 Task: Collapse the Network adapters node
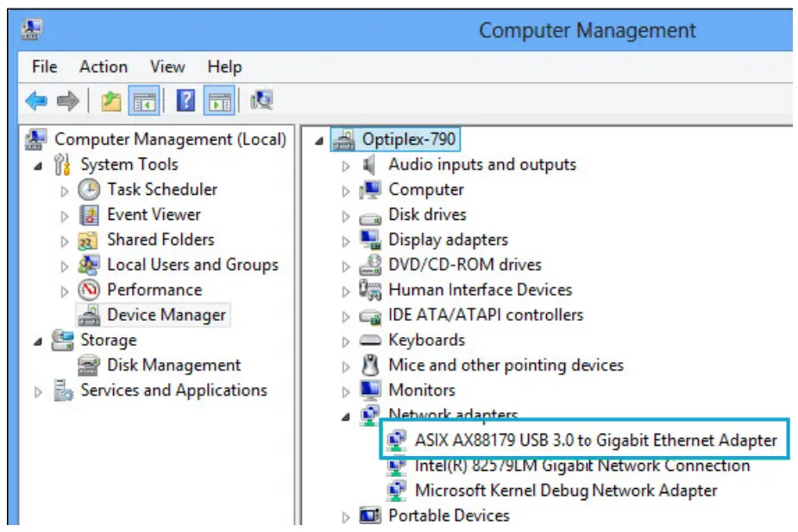tap(346, 416)
